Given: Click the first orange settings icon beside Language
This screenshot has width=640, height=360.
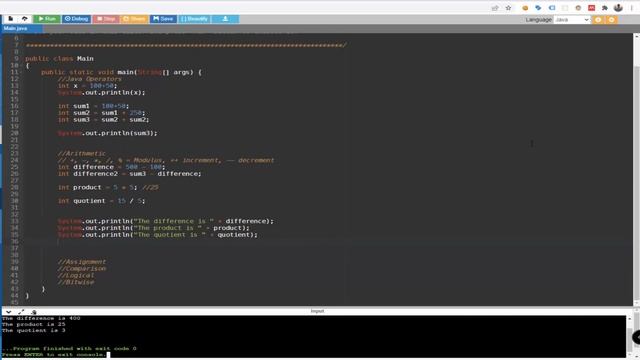Looking at the screenshot, I should point(598,20).
